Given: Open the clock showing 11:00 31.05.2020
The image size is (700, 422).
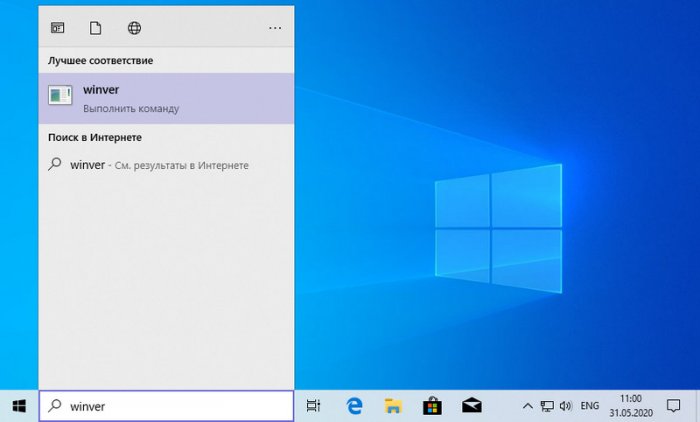Looking at the screenshot, I should pyautogui.click(x=631, y=405).
